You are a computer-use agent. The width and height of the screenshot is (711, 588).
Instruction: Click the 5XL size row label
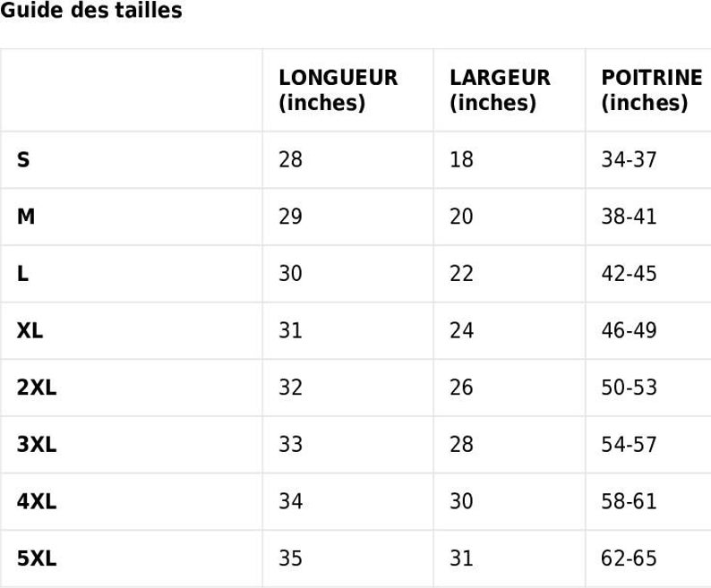click(37, 558)
